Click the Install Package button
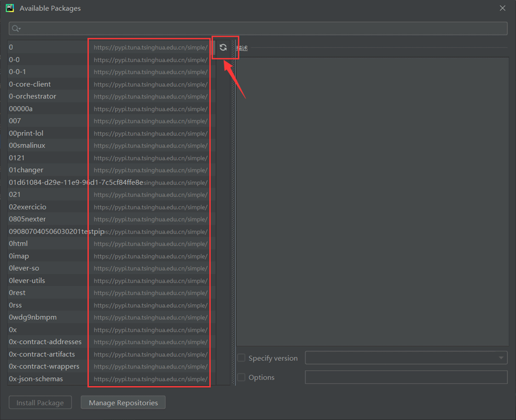This screenshot has height=420, width=516. pyautogui.click(x=40, y=403)
